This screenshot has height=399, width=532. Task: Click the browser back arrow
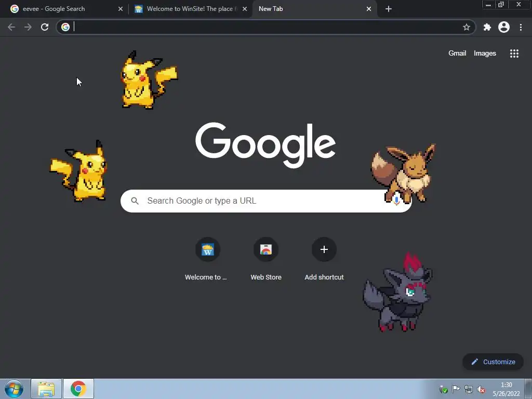(x=11, y=27)
